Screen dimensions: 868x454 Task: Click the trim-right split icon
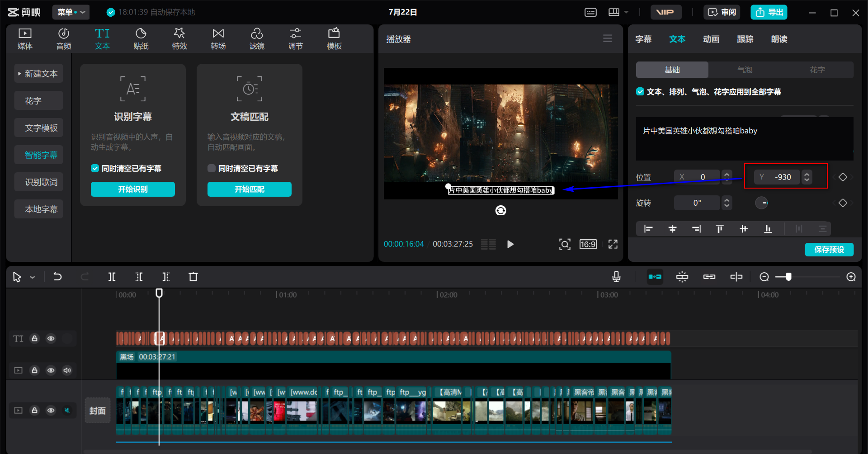(x=166, y=277)
